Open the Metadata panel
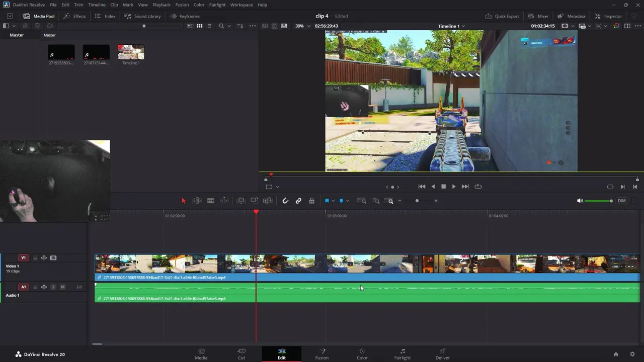Screen dimensions: 644x362 [571, 16]
